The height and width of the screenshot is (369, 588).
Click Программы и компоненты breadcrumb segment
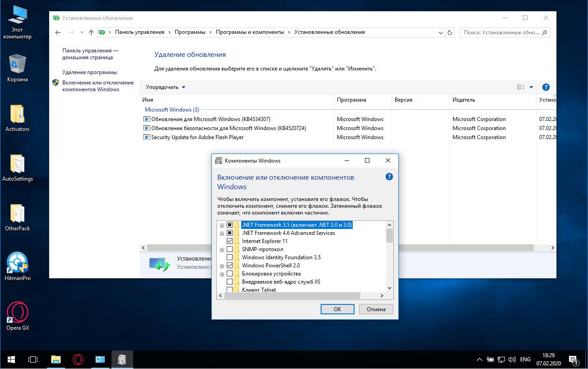click(250, 32)
